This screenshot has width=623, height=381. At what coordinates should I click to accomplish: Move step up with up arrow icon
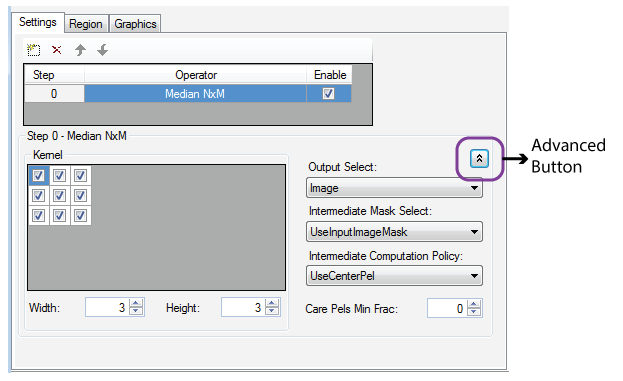coord(80,50)
